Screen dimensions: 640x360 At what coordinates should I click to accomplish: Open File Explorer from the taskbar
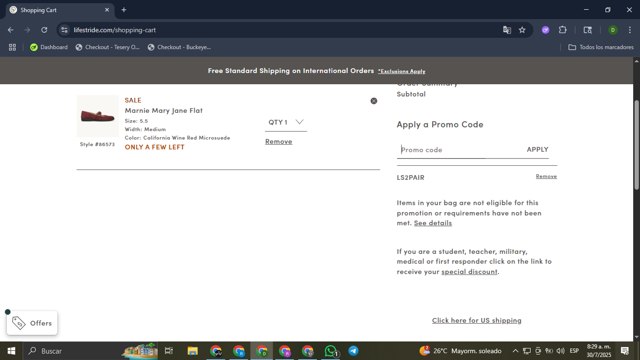(x=192, y=351)
